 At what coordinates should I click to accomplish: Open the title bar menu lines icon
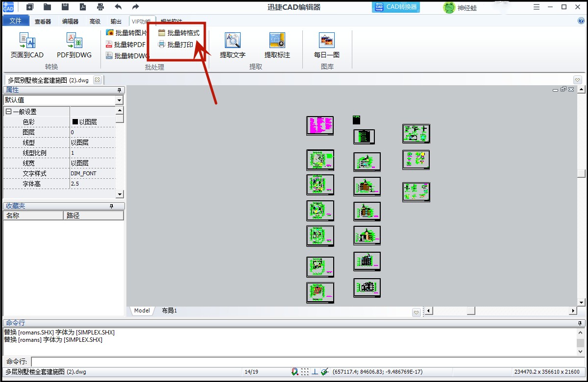(537, 7)
